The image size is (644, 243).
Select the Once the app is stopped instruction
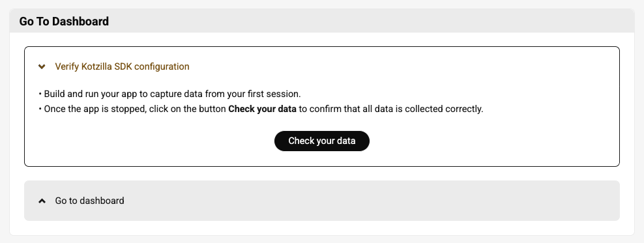[x=261, y=109]
